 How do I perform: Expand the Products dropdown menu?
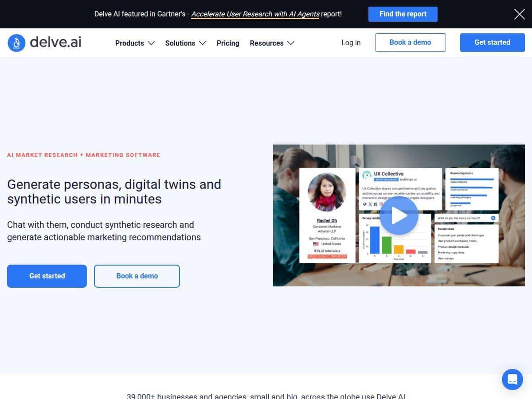tap(135, 43)
